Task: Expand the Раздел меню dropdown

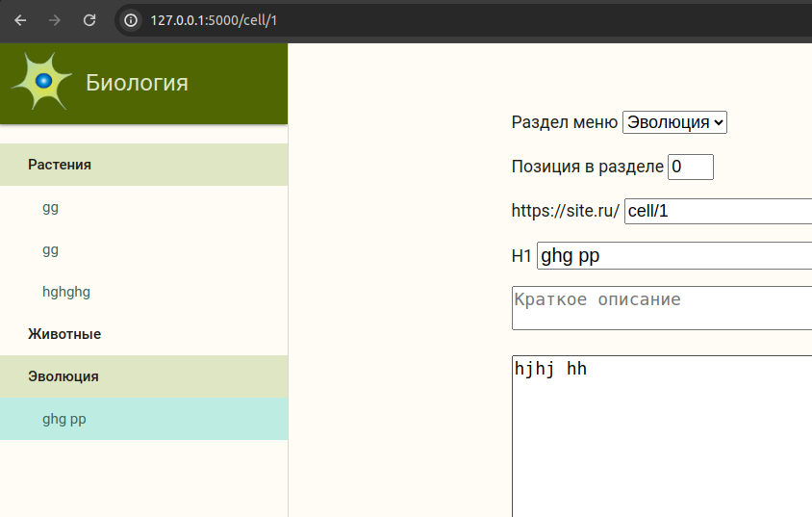Action: tap(674, 122)
